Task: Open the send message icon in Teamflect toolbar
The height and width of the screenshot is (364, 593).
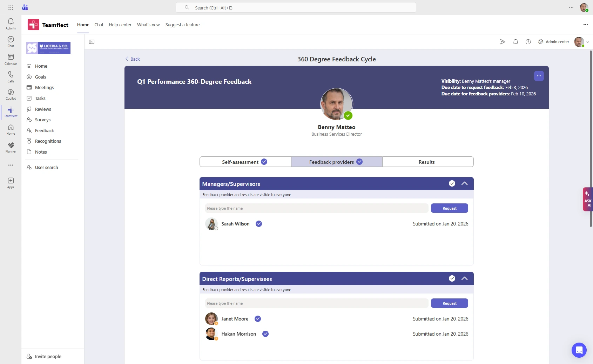Action: pyautogui.click(x=503, y=42)
